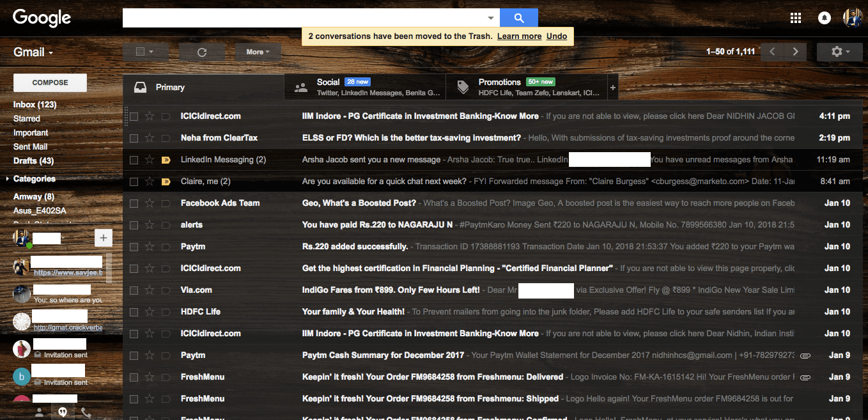Start a new Hangouts conversation with plus
This screenshot has width=868, height=420.
pyautogui.click(x=104, y=238)
